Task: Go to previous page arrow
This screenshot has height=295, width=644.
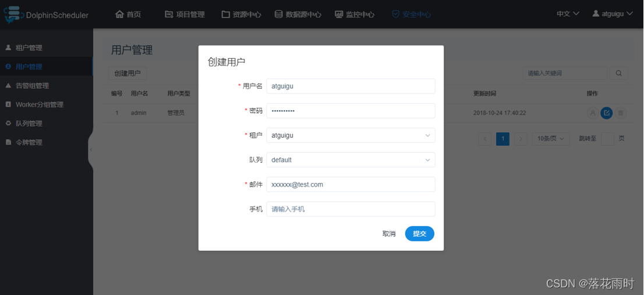Action: 484,139
